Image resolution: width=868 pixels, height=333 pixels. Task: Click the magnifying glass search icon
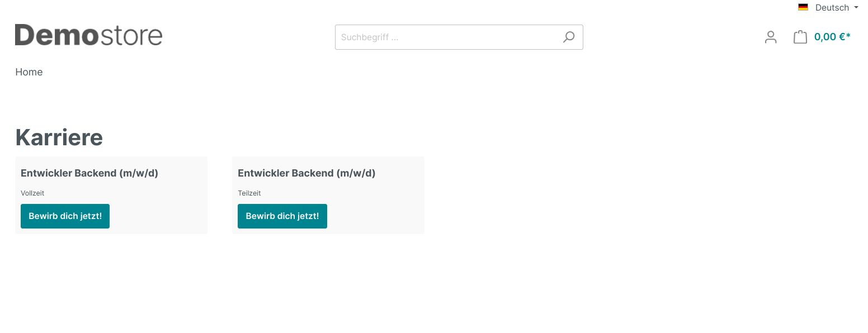(x=568, y=37)
